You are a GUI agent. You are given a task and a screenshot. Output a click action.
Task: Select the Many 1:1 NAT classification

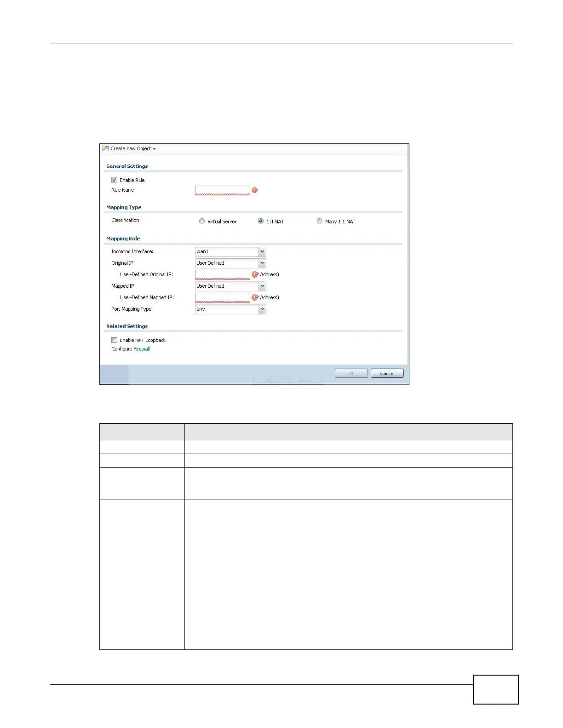320,221
